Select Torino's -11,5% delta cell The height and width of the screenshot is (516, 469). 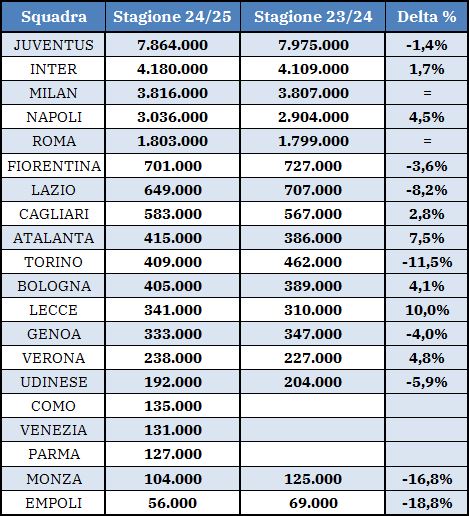point(426,262)
